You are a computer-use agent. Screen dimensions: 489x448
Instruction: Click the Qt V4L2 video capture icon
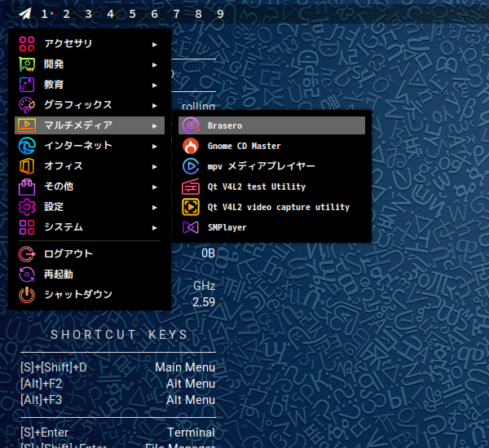191,207
